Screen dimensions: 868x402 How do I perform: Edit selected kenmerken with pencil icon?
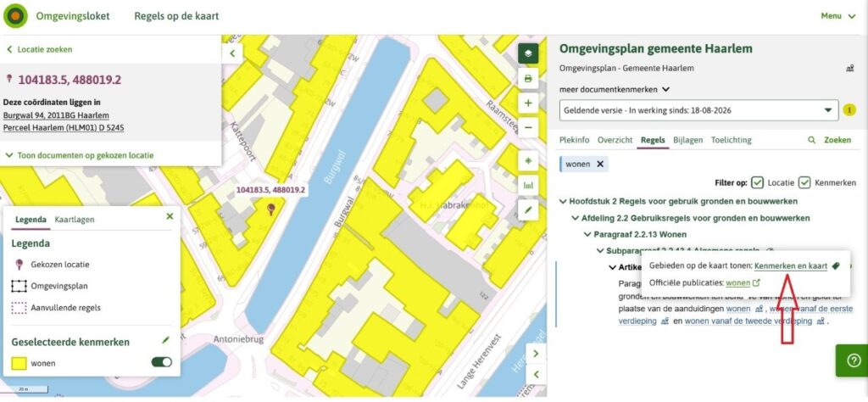(x=165, y=341)
